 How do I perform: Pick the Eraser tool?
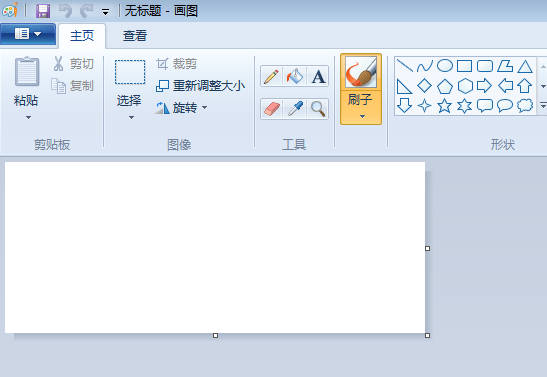coord(271,109)
